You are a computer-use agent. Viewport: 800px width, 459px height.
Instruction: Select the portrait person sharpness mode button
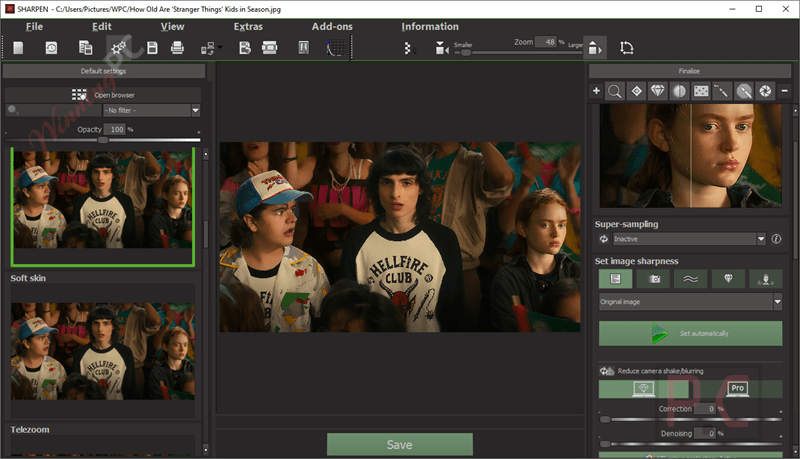point(766,279)
